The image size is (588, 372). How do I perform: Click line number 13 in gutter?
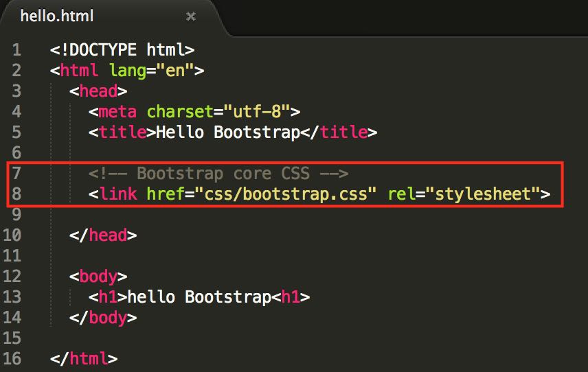pos(12,297)
